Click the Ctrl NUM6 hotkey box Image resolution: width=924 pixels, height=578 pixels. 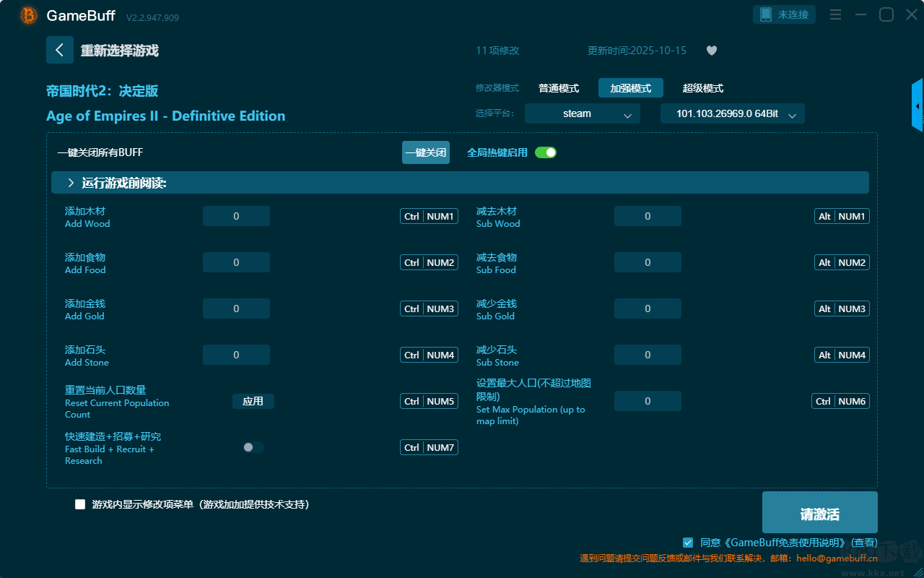click(840, 401)
